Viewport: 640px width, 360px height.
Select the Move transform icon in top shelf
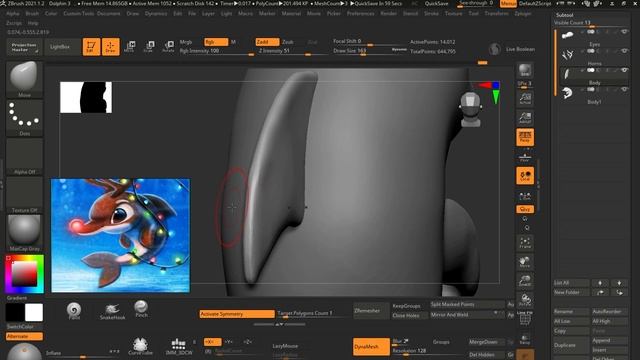click(x=130, y=47)
